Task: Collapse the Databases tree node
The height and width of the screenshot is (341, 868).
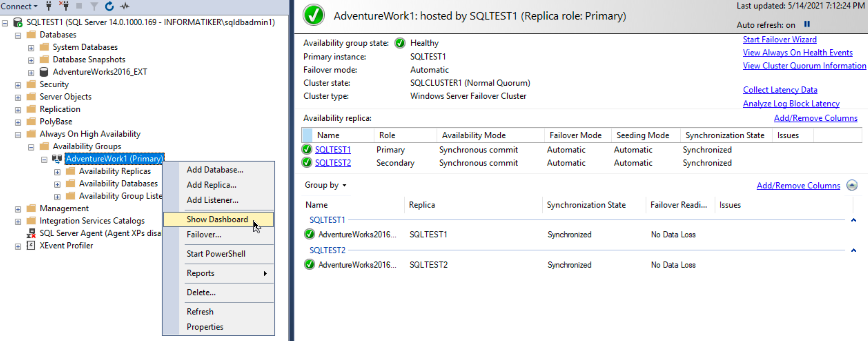Action: (18, 36)
